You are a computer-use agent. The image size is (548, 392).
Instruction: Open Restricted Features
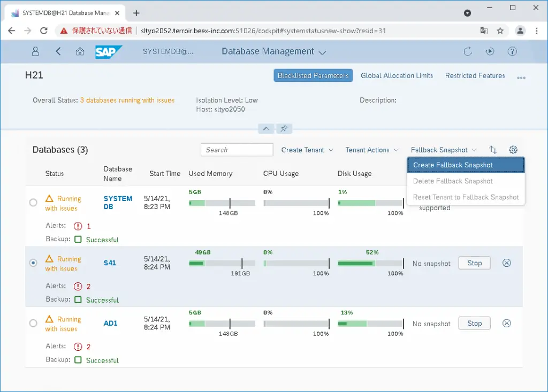(475, 75)
